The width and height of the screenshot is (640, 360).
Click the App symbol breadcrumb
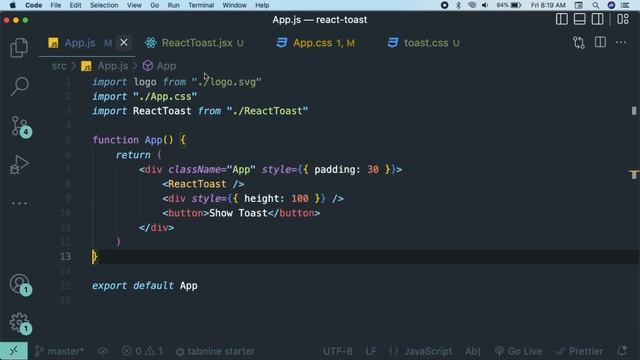click(160, 66)
